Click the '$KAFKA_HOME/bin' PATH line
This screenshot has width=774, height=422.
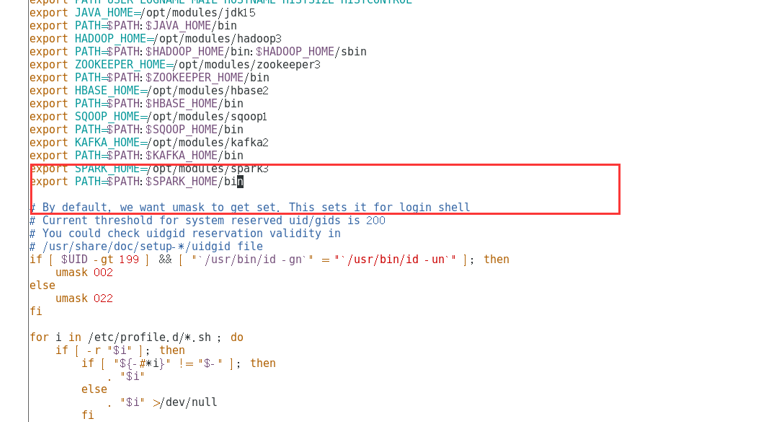[x=136, y=155]
